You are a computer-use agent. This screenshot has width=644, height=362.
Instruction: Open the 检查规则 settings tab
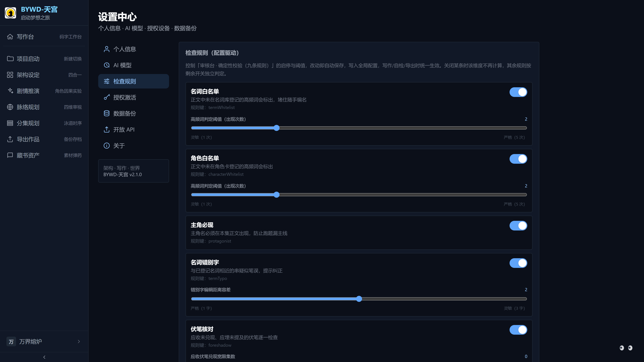(133, 81)
